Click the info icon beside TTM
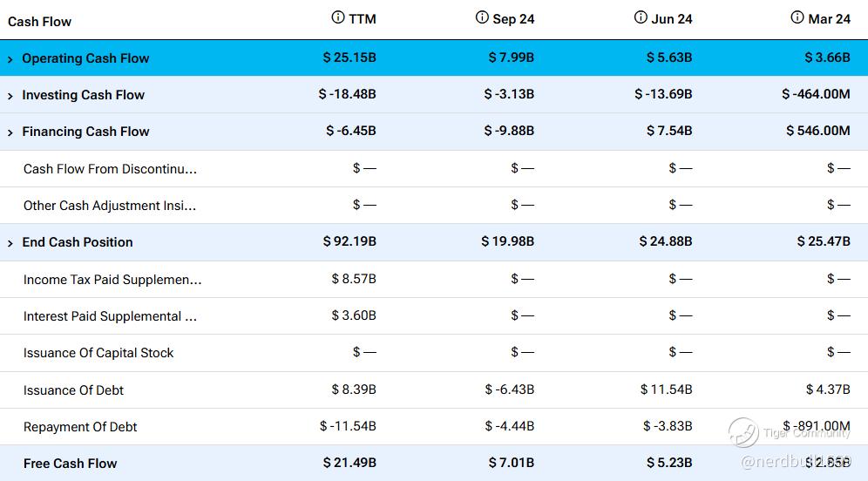Image resolution: width=868 pixels, height=481 pixels. 338,17
